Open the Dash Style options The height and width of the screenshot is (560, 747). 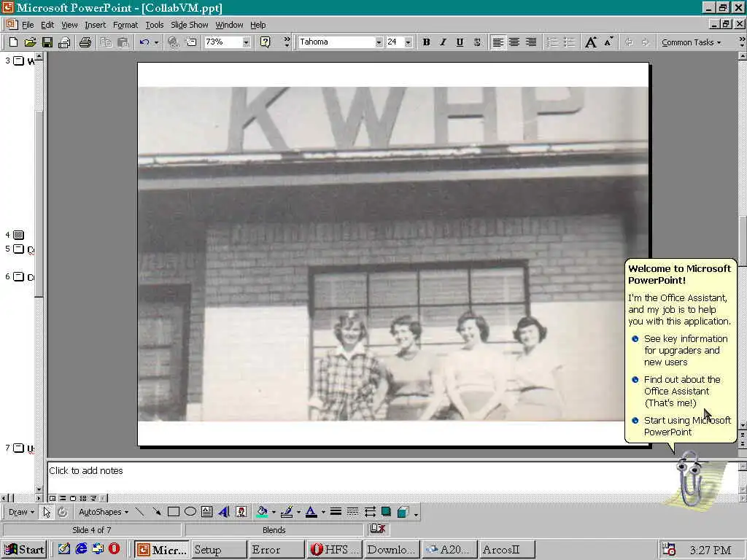(x=352, y=512)
